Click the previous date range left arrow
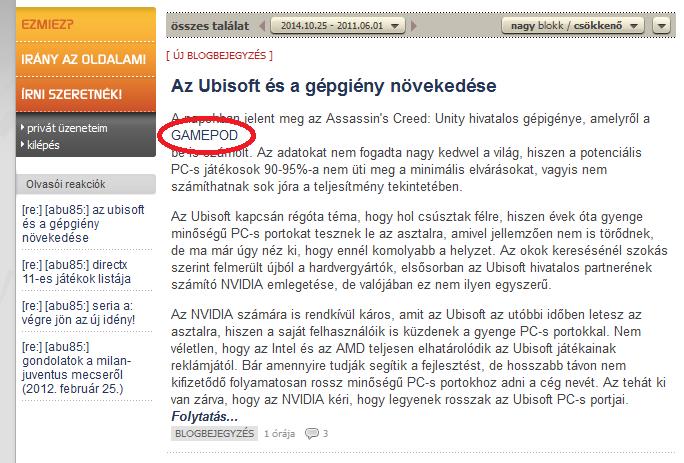 [262, 26]
